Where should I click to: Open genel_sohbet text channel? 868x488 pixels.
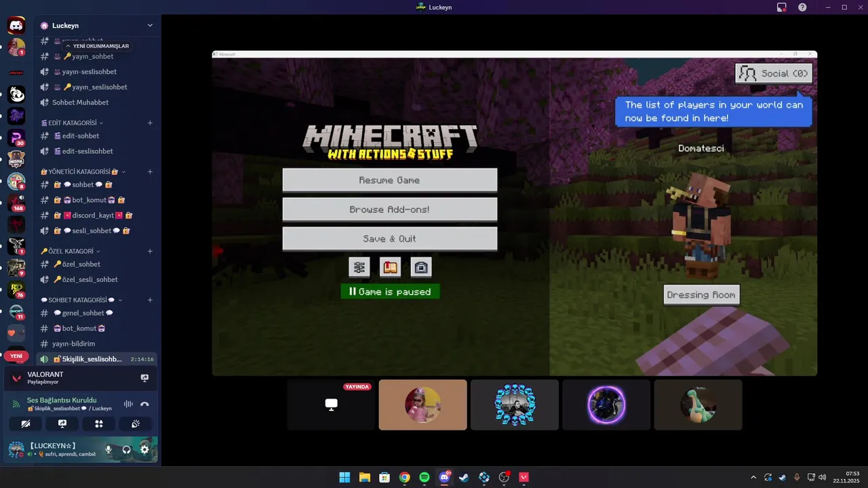pyautogui.click(x=96, y=312)
